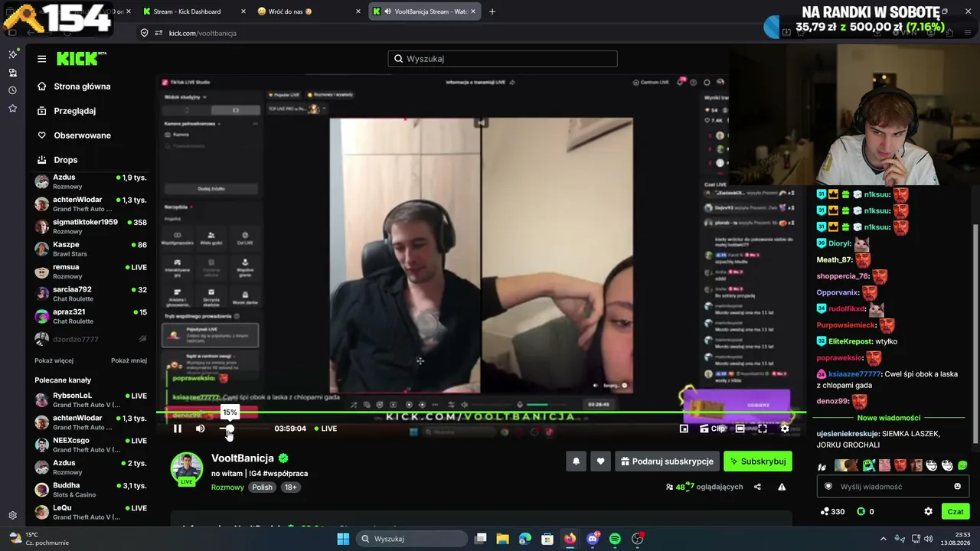Open Windows Start menu
The image size is (980, 551).
[x=343, y=539]
